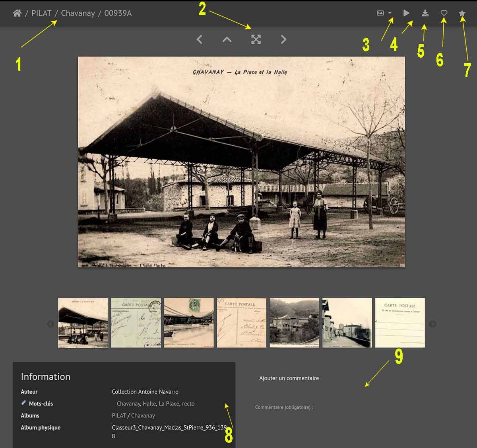Click the home icon in breadcrumb

point(17,13)
